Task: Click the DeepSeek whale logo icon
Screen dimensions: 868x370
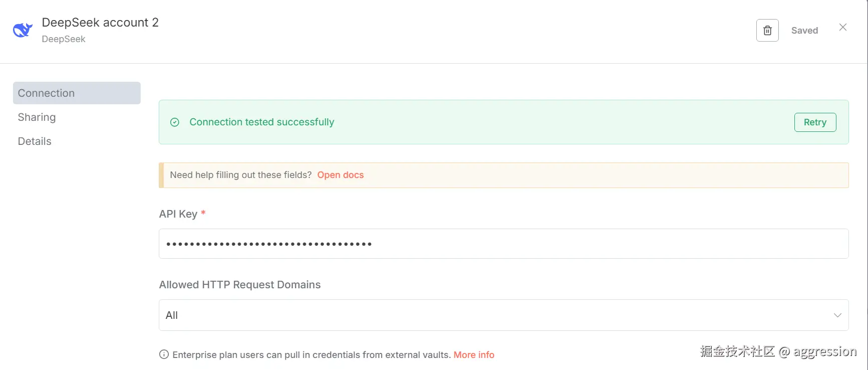Action: pyautogui.click(x=23, y=30)
